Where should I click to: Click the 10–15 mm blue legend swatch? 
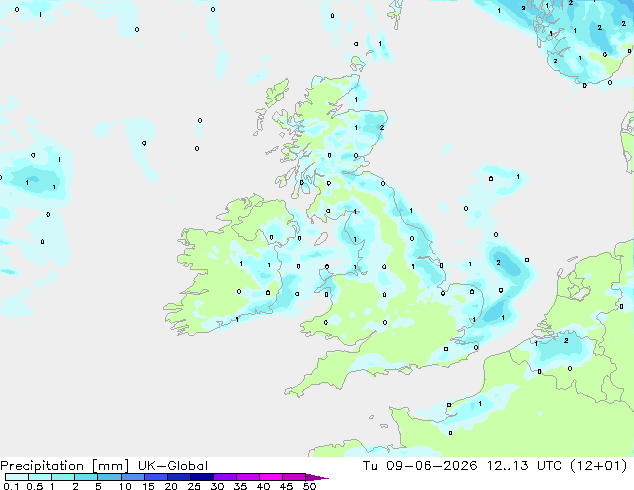[133, 477]
